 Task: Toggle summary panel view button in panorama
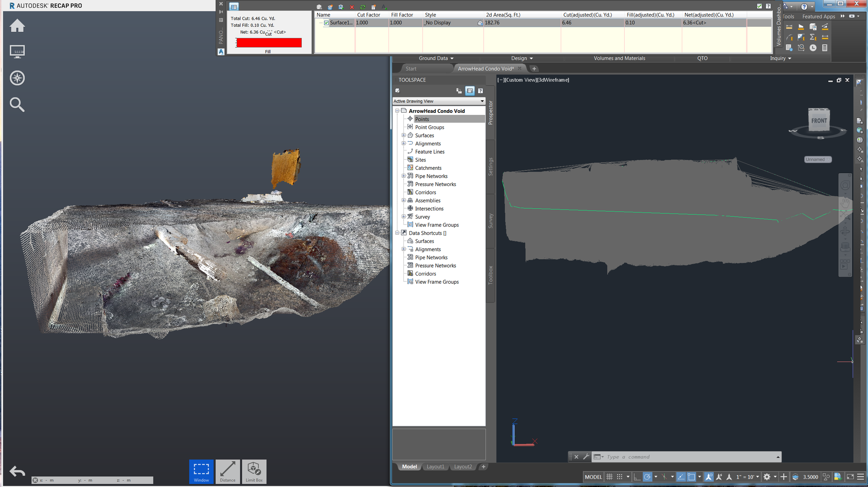[234, 7]
